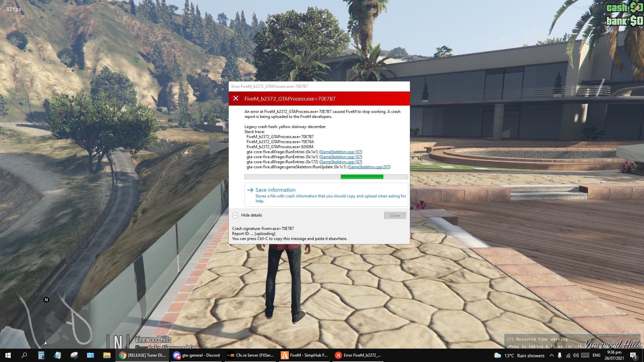644x362 pixels.
Task: Click the red error X icon
Action: pyautogui.click(x=236, y=99)
